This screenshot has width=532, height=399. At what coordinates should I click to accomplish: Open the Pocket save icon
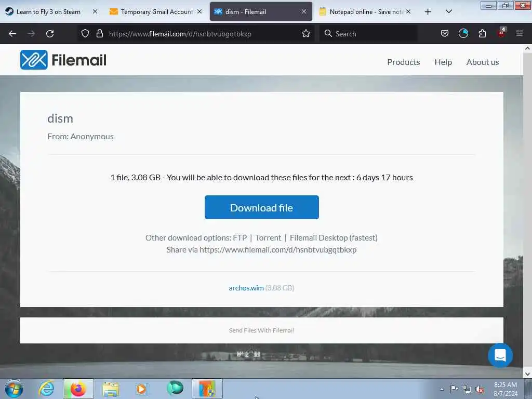(x=445, y=33)
